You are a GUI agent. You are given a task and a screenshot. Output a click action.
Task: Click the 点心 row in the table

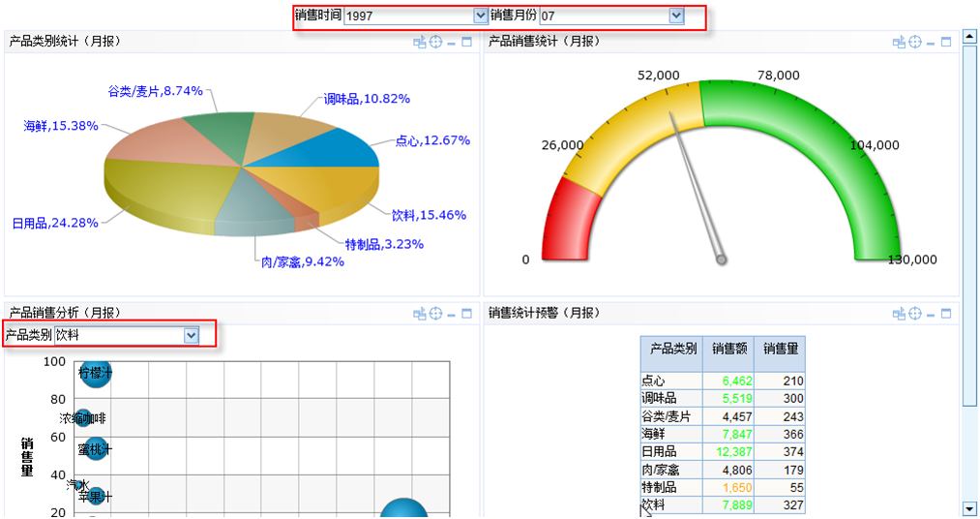723,381
